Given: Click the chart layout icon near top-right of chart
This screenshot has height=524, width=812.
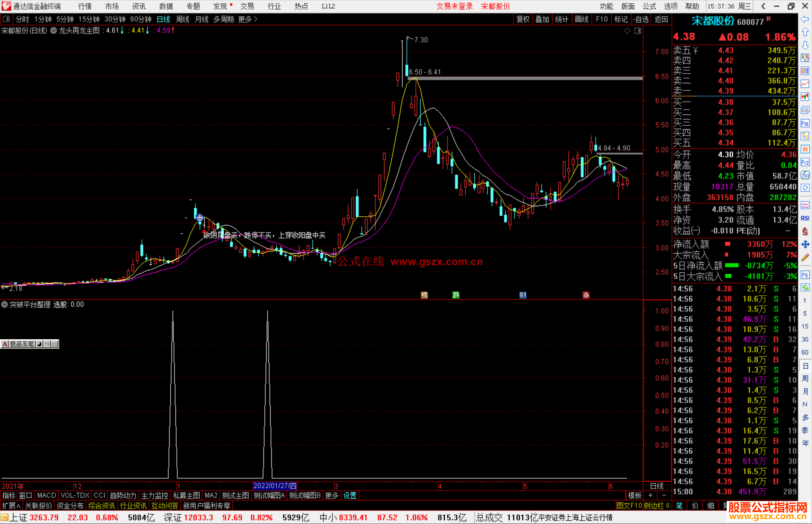Looking at the screenshot, I should pos(638,31).
